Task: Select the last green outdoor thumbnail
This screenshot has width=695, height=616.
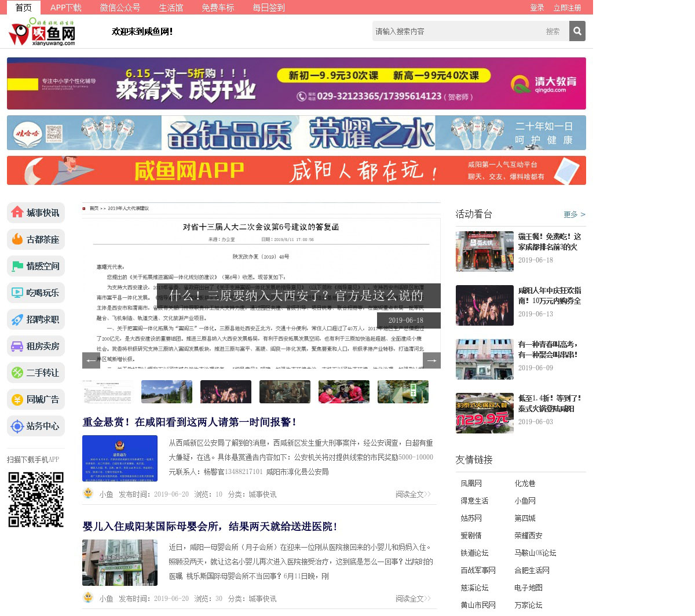Action: tap(403, 392)
